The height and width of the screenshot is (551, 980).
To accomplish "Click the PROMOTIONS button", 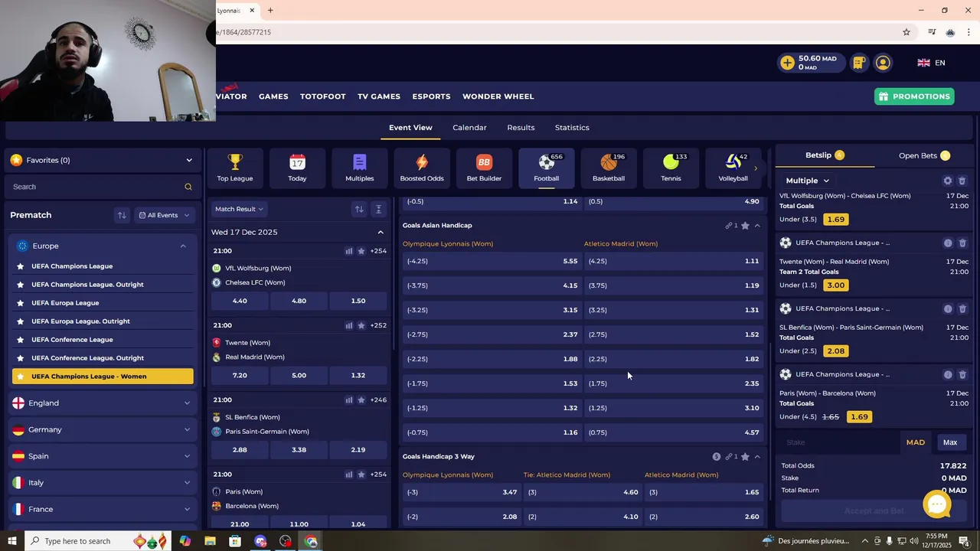I will click(915, 96).
